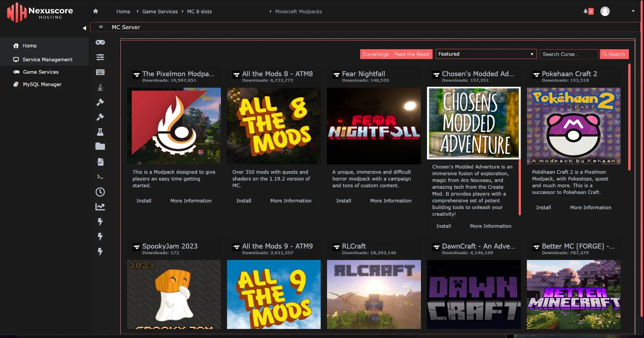644x338 pixels.
Task: Open the terminal console icon
Action: coord(100,177)
